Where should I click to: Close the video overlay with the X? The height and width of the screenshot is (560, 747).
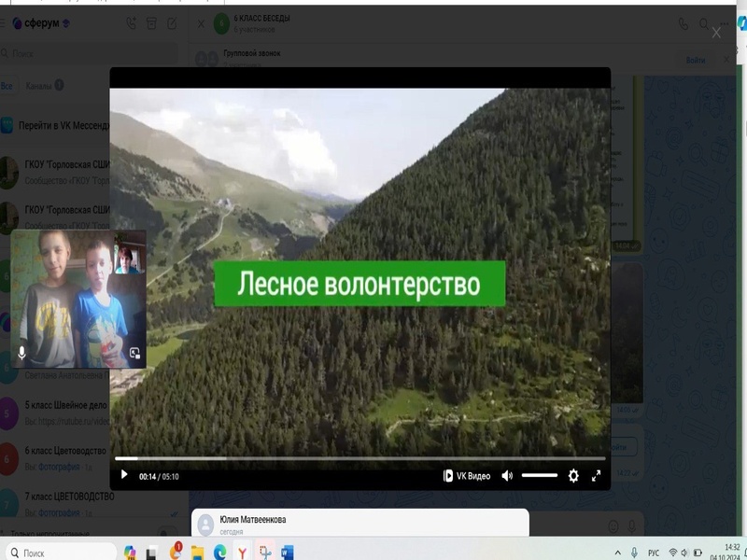(716, 33)
